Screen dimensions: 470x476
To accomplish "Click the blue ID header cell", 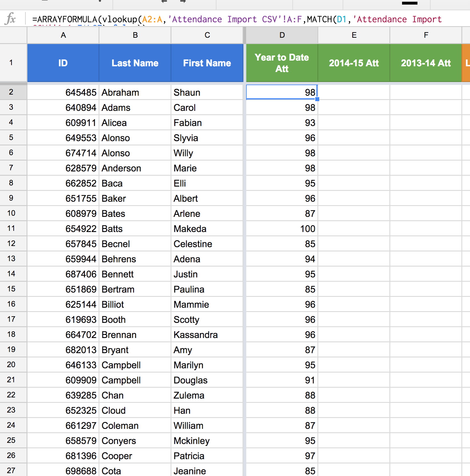I will coord(63,63).
